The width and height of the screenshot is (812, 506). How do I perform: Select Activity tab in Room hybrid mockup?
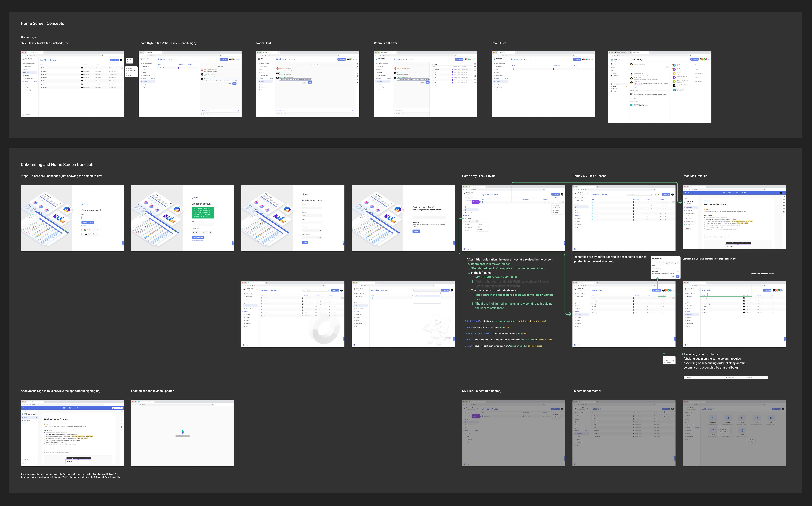click(x=176, y=60)
